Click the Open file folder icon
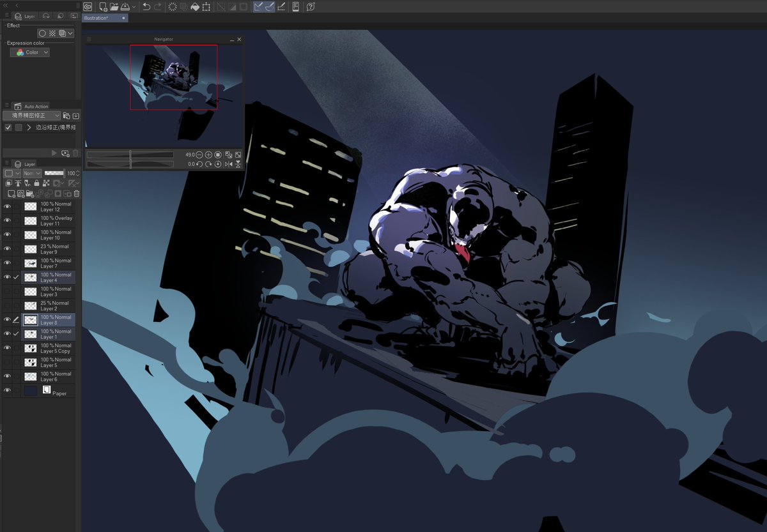The width and height of the screenshot is (767, 532). tap(114, 6)
